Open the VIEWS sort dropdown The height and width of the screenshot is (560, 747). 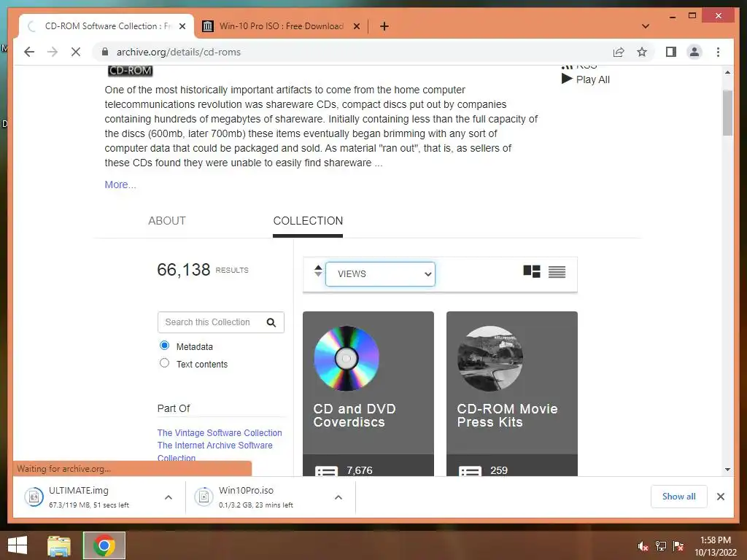pyautogui.click(x=380, y=274)
